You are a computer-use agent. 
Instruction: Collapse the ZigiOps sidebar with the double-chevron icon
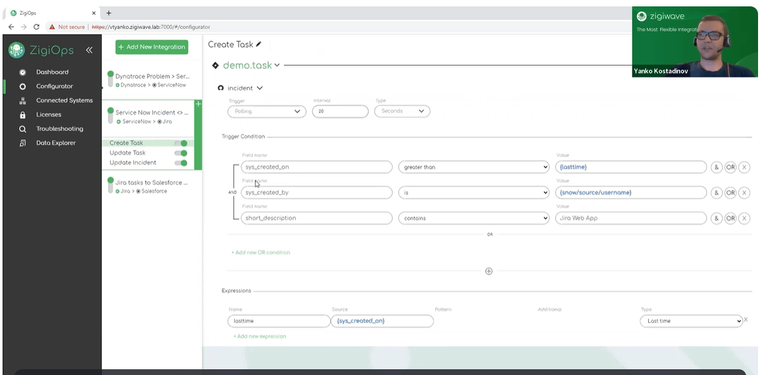click(x=89, y=50)
